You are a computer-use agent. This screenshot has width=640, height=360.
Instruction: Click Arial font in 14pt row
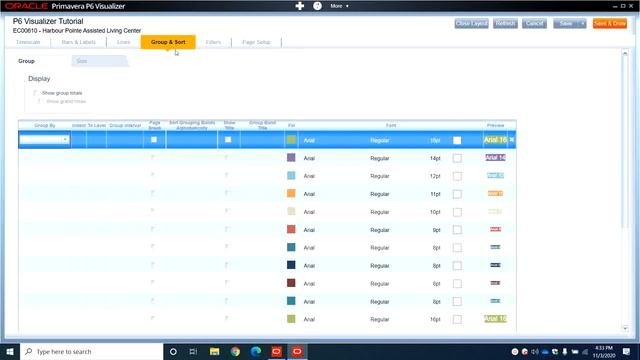(x=309, y=158)
